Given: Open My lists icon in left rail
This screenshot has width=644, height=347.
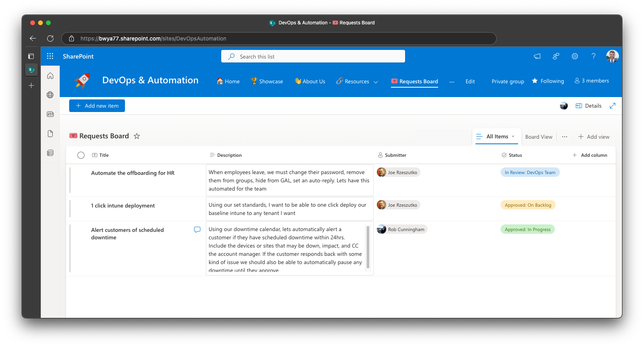Looking at the screenshot, I should (x=50, y=153).
